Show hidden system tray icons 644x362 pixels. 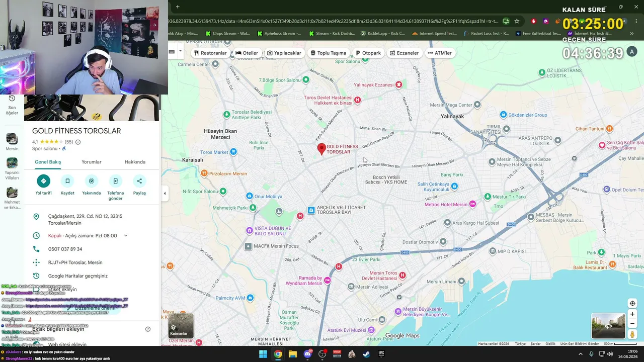[x=581, y=354]
